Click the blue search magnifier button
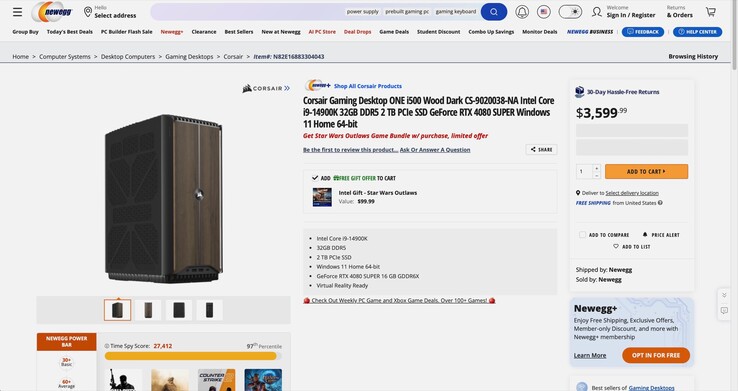Image resolution: width=738 pixels, height=391 pixels. (x=494, y=12)
